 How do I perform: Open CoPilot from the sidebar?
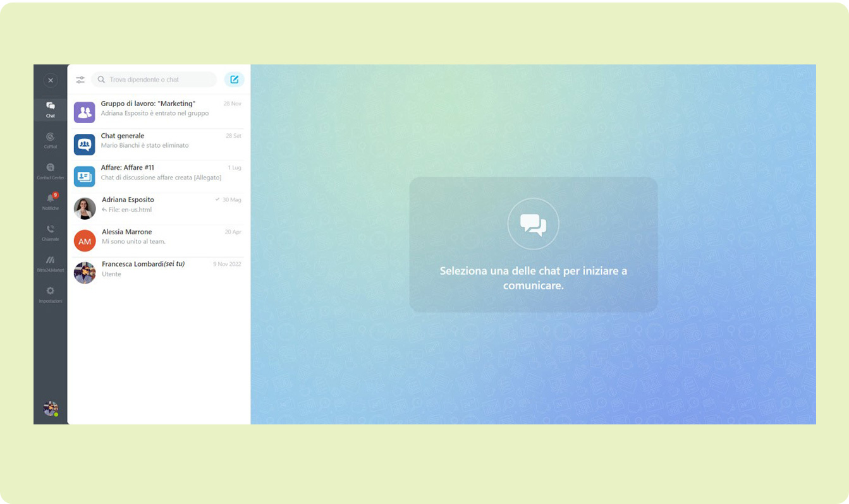[50, 140]
